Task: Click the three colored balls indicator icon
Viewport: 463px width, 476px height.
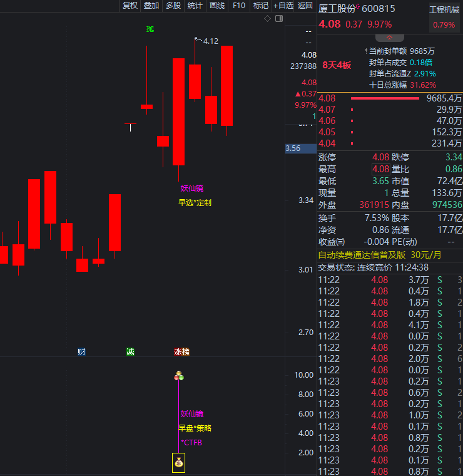Action: click(x=179, y=376)
